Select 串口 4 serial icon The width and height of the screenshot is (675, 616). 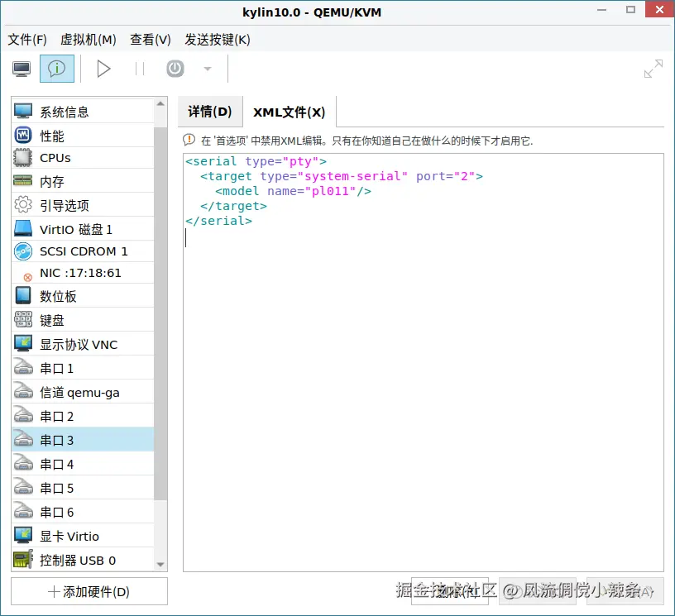[23, 464]
